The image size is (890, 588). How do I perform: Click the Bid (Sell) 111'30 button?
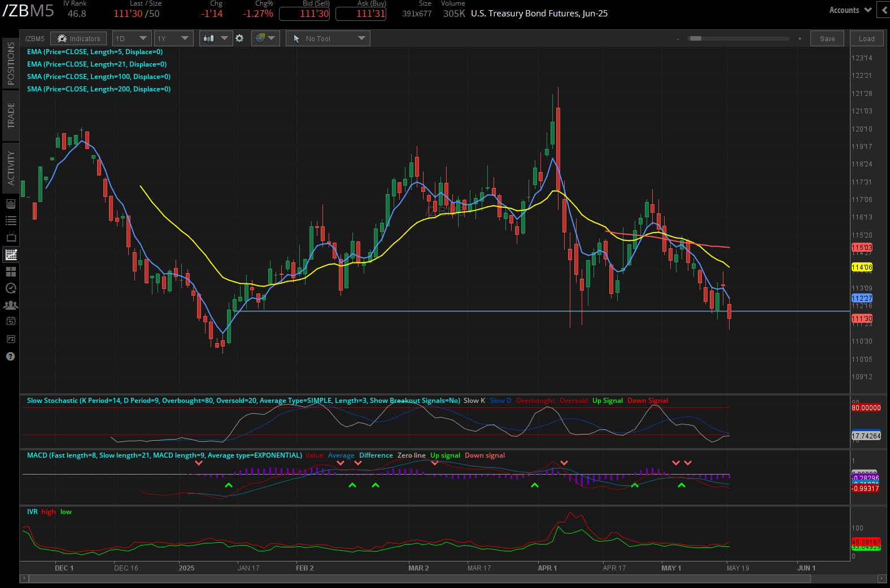click(x=304, y=14)
